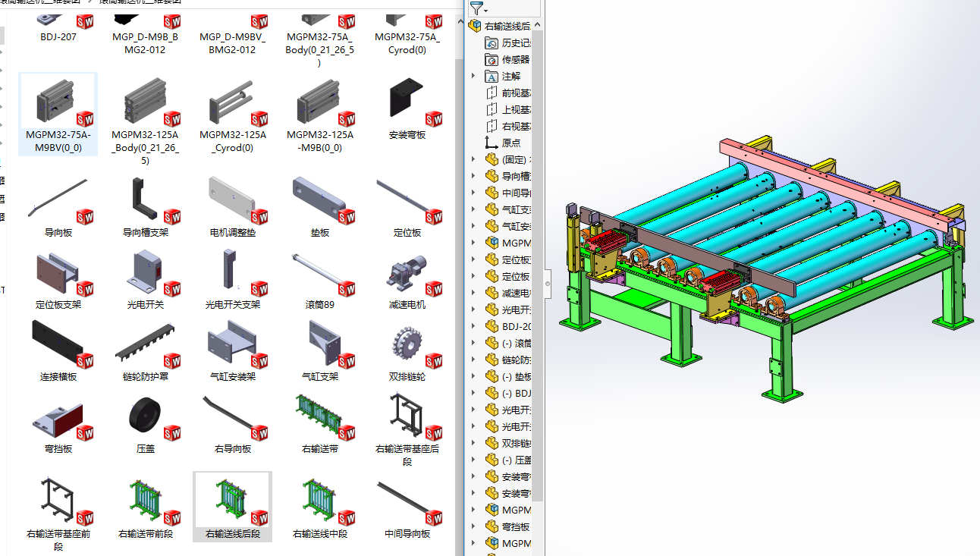
Task: Click the highlighted 右输送线后段 assembly file
Action: (233, 507)
